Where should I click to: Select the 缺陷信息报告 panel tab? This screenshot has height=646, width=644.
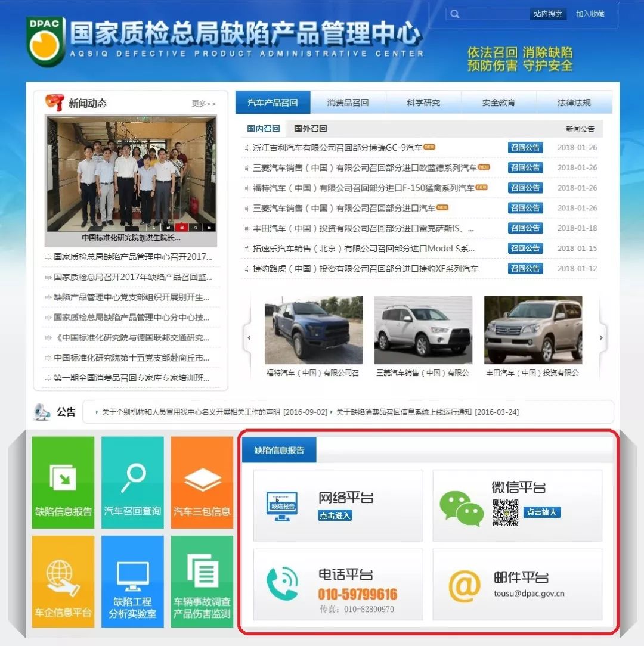pos(279,450)
